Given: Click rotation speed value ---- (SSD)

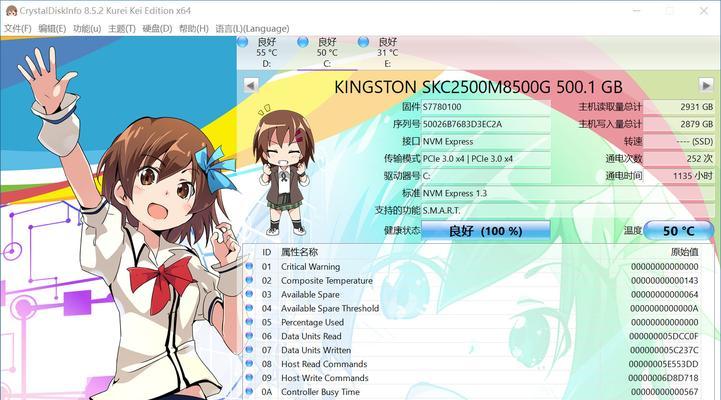Looking at the screenshot, I should click(x=679, y=141).
